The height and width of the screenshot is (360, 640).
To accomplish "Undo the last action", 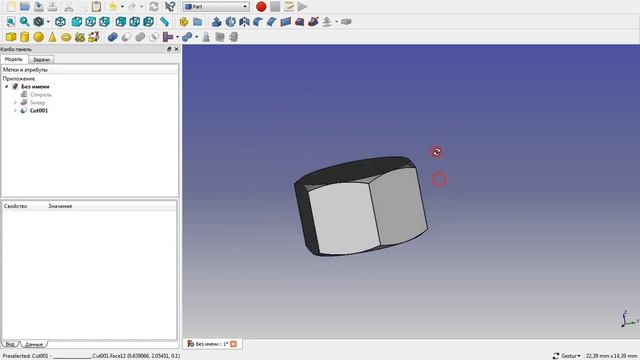I will pyautogui.click(x=113, y=7).
